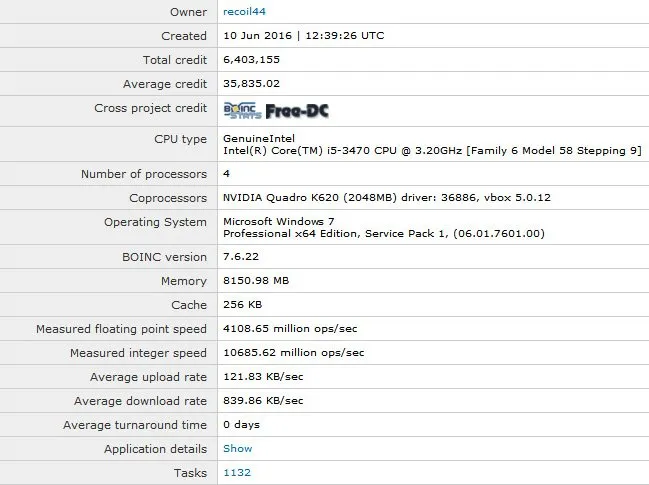The height and width of the screenshot is (485, 649).
Task: Select BOINC version 7.6.22
Action: tap(241, 257)
